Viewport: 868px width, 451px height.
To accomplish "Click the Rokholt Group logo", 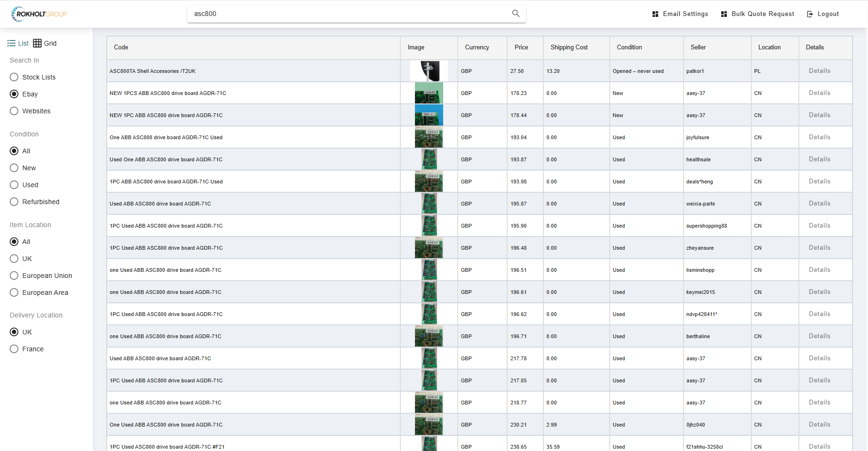I will tap(40, 14).
